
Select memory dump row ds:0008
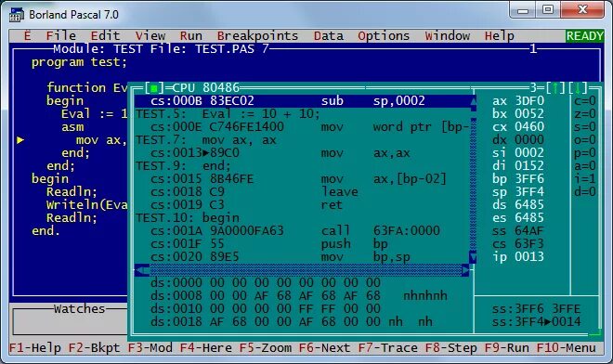[299, 296]
